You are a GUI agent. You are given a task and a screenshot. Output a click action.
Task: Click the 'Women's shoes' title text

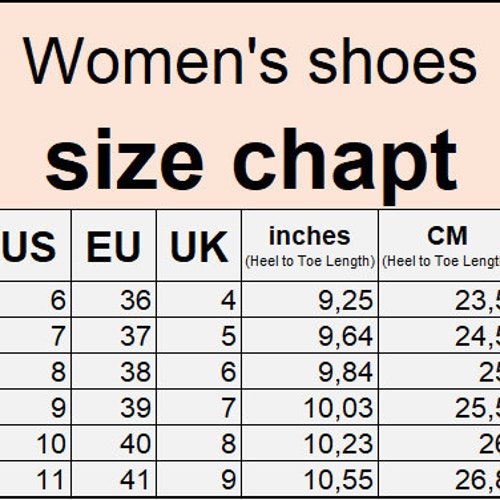pyautogui.click(x=250, y=61)
